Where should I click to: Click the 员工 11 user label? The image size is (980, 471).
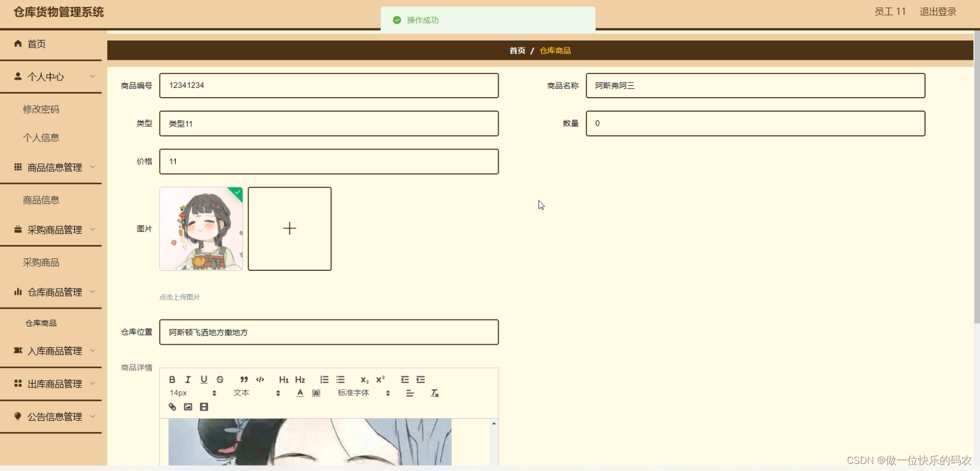(x=890, y=12)
